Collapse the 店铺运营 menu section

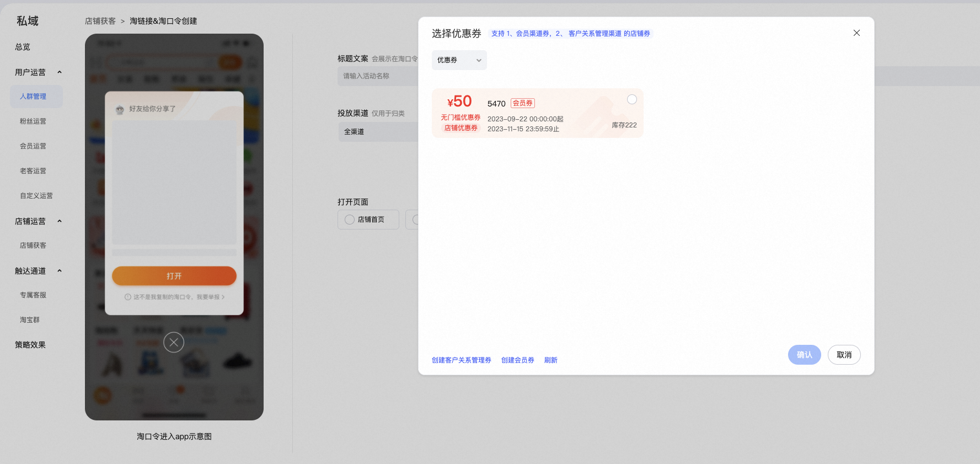click(x=60, y=221)
